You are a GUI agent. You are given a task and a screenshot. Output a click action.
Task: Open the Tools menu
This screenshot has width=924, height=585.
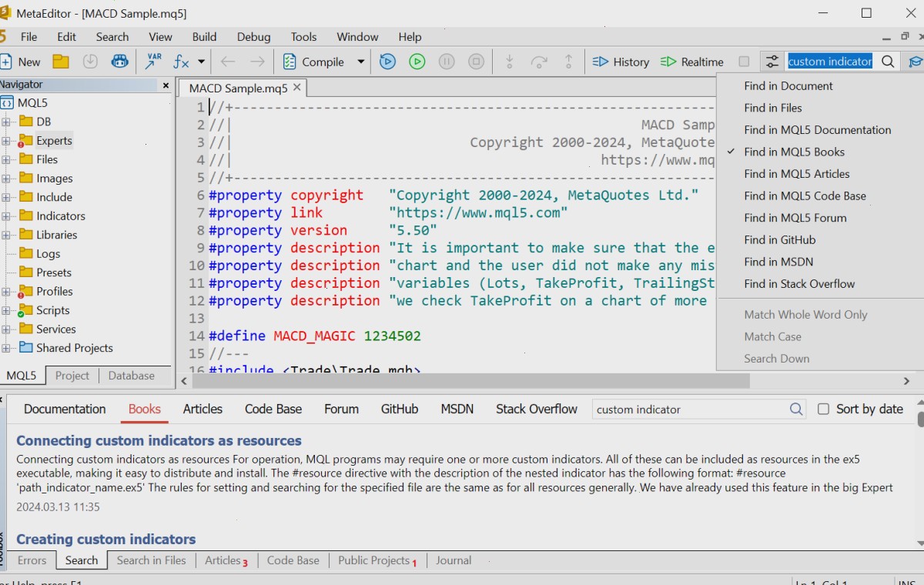click(x=304, y=37)
